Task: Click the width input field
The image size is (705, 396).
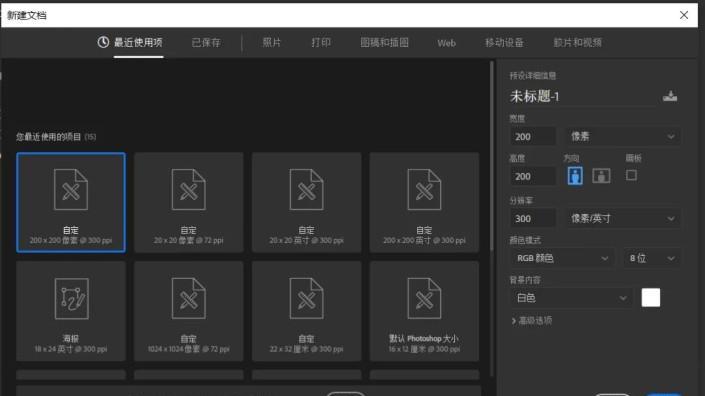Action: (x=533, y=137)
